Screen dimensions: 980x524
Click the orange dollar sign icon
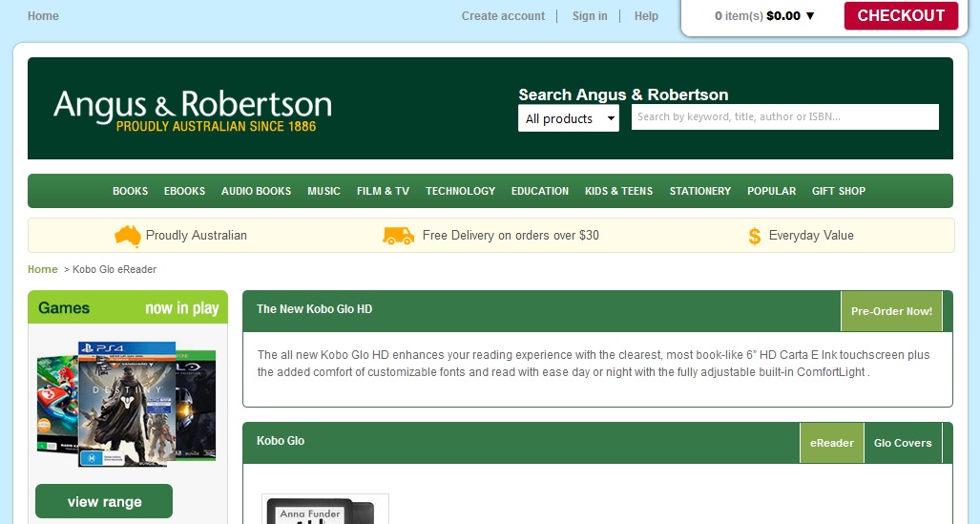pos(755,237)
